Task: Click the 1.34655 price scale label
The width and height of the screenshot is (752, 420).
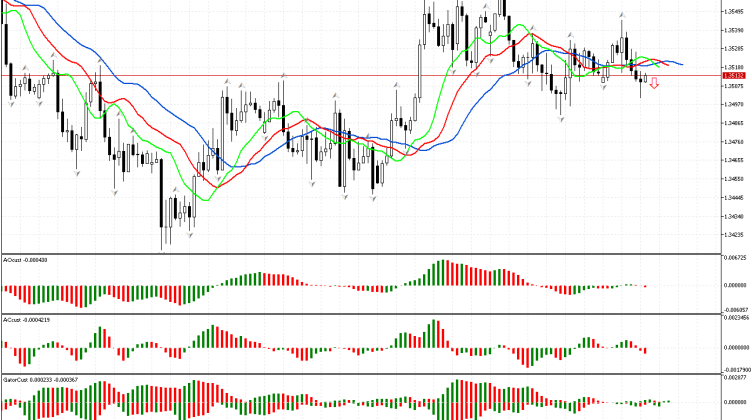Action: [x=735, y=160]
